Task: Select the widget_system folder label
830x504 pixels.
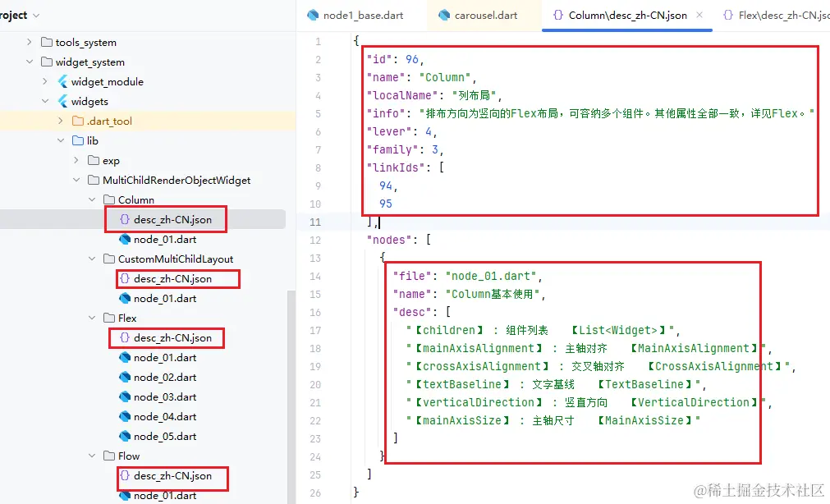Action: pyautogui.click(x=90, y=62)
